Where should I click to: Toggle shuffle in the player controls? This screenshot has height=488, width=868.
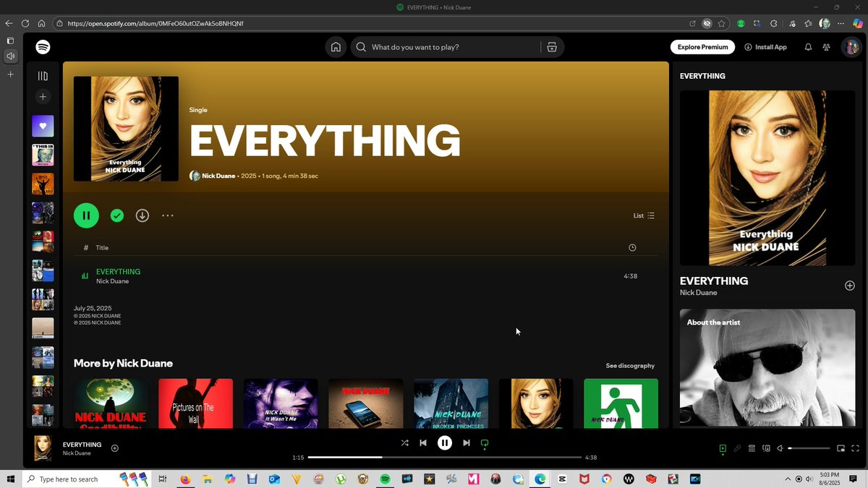pyautogui.click(x=404, y=443)
